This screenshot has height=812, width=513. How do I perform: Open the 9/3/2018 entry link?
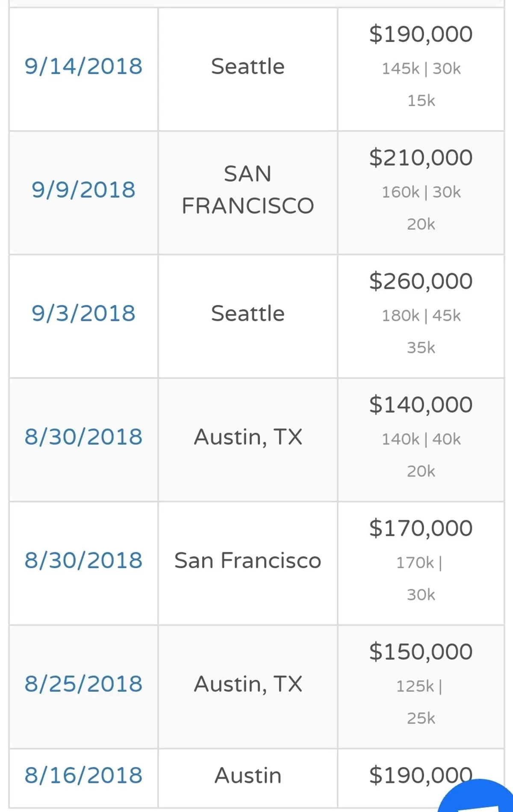83,314
